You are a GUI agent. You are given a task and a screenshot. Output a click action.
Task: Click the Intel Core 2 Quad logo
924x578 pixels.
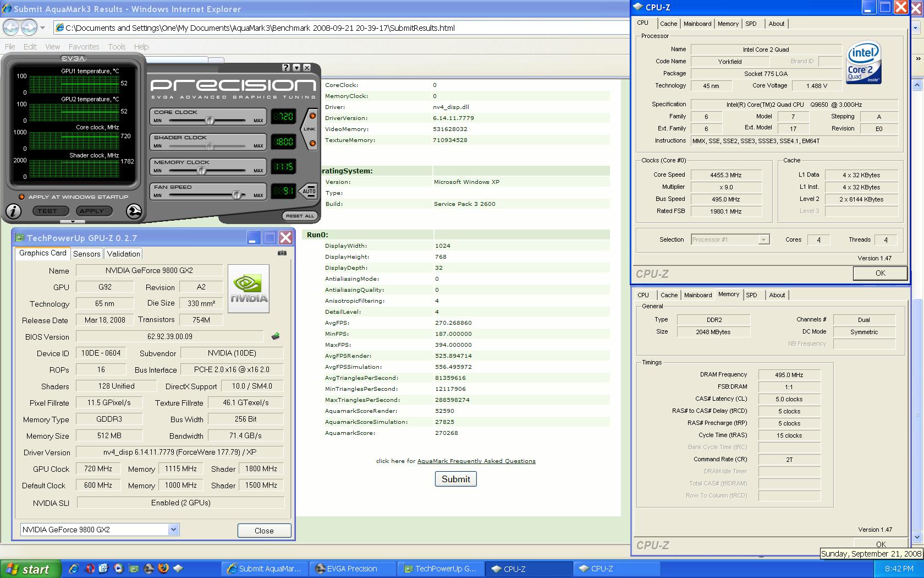pos(864,63)
